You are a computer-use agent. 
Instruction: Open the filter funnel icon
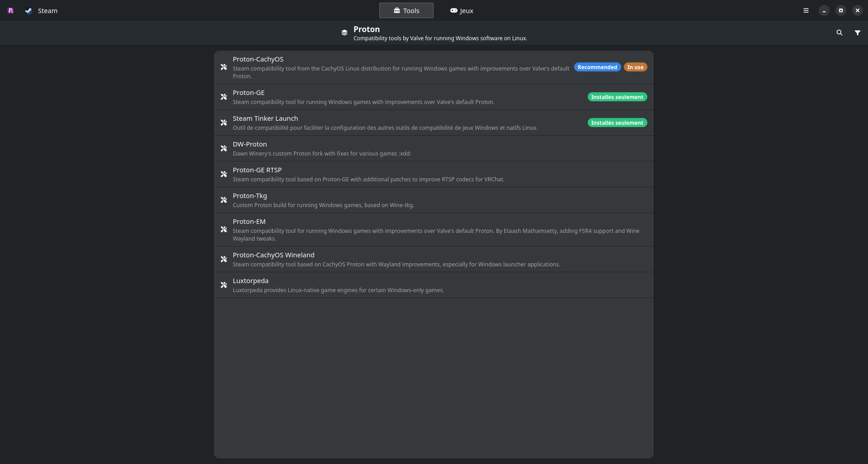(x=858, y=33)
